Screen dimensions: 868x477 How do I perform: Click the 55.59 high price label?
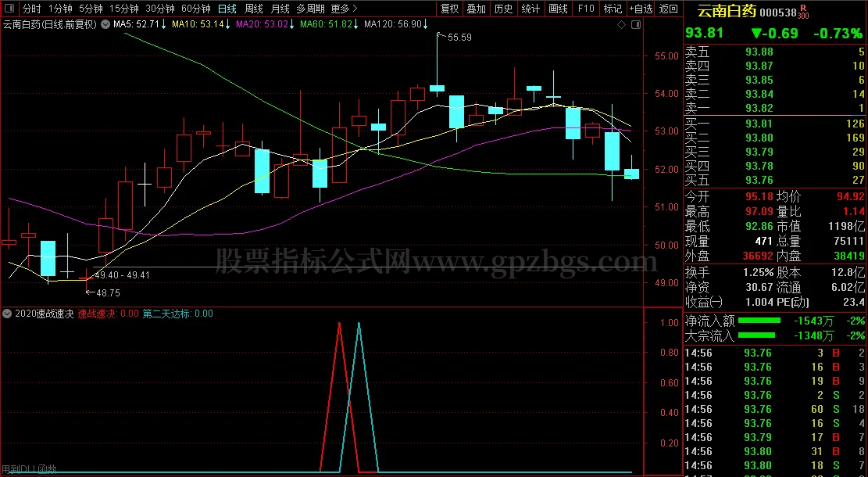coord(459,38)
